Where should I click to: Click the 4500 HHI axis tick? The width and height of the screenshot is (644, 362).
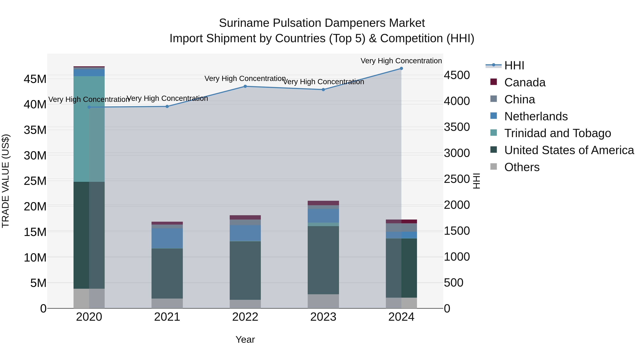click(457, 75)
